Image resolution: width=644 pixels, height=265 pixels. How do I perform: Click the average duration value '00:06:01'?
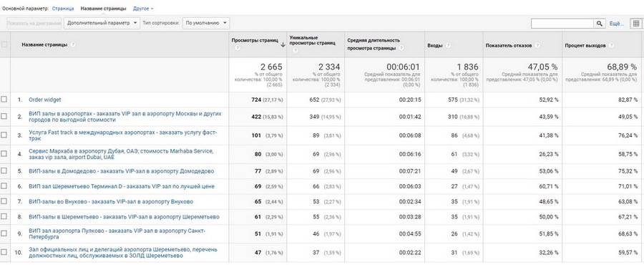404,67
